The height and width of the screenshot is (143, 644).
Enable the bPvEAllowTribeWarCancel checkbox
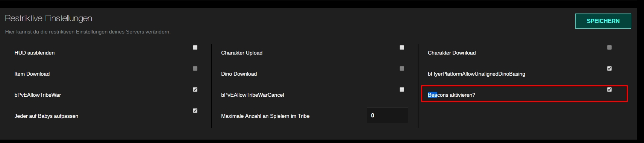click(x=402, y=90)
